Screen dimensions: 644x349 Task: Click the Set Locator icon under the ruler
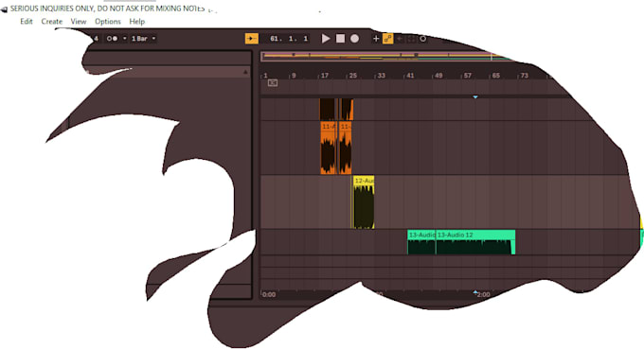pos(273,83)
